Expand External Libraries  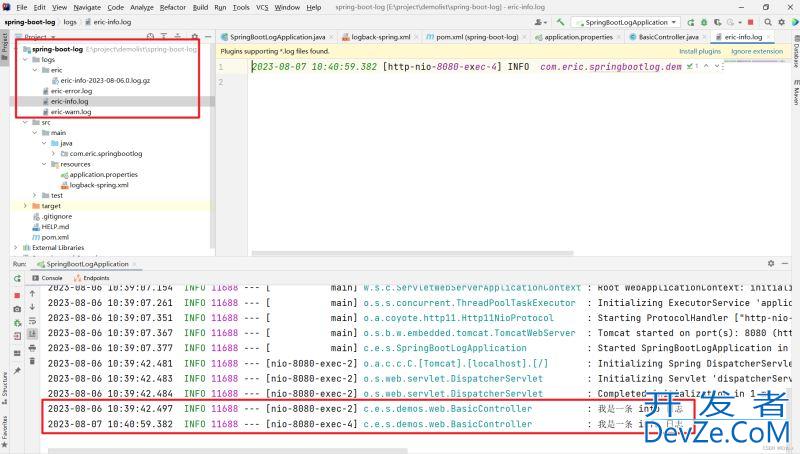(x=16, y=247)
